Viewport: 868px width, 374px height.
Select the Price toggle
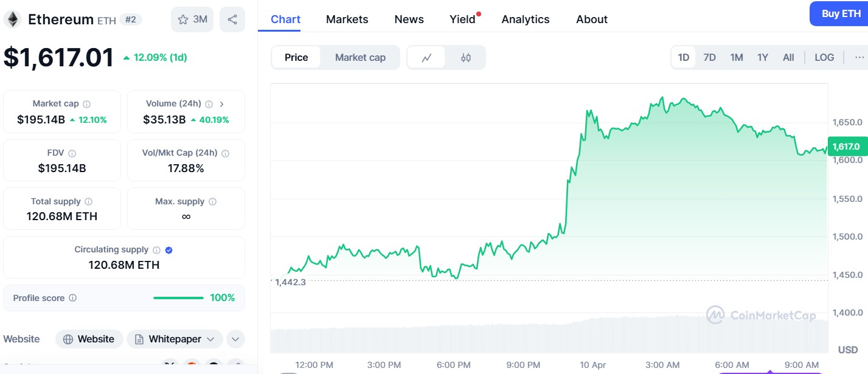296,58
